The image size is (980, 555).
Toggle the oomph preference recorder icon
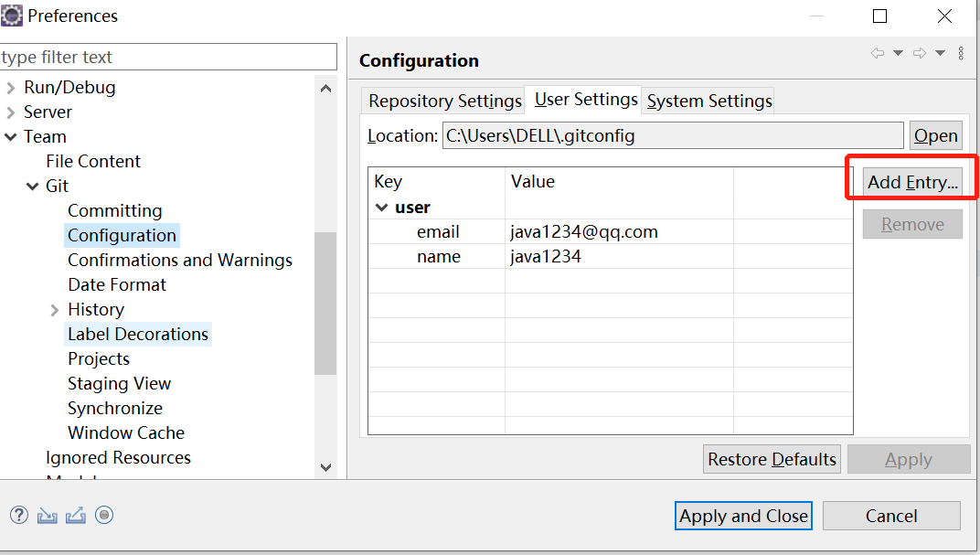tap(104, 516)
